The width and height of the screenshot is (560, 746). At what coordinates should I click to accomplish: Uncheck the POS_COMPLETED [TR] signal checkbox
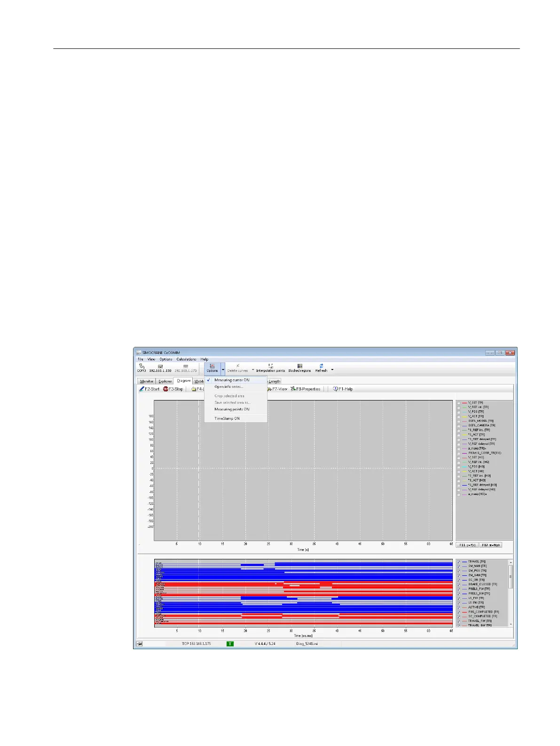pyautogui.click(x=459, y=612)
